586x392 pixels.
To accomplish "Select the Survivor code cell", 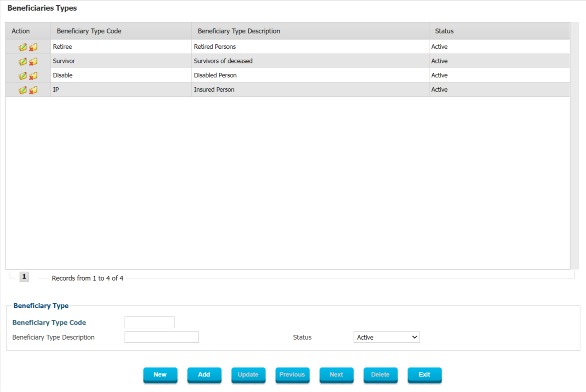I will point(121,61).
